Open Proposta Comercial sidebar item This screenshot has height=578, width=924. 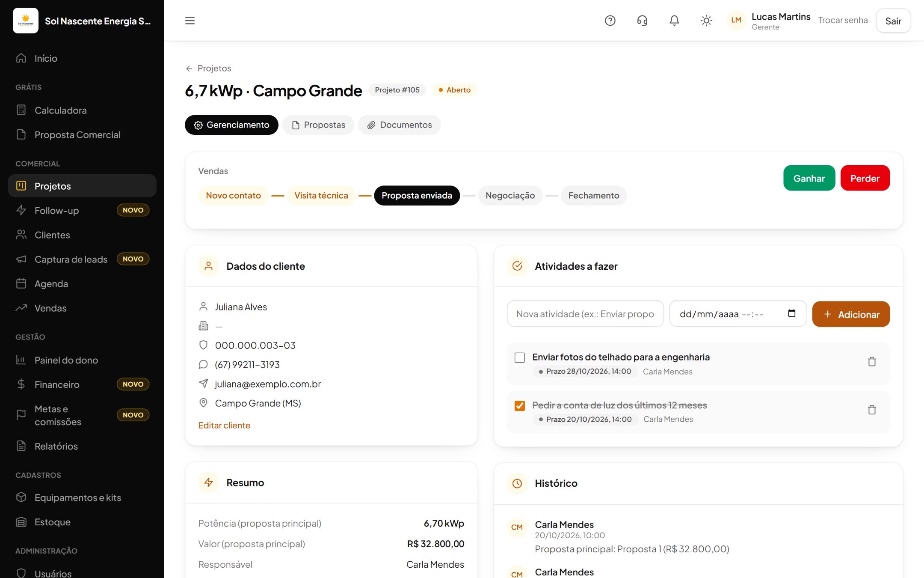tap(82, 135)
